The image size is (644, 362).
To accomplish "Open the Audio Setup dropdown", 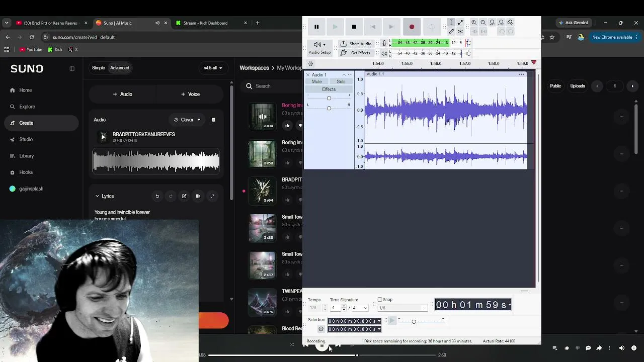I will tap(319, 48).
